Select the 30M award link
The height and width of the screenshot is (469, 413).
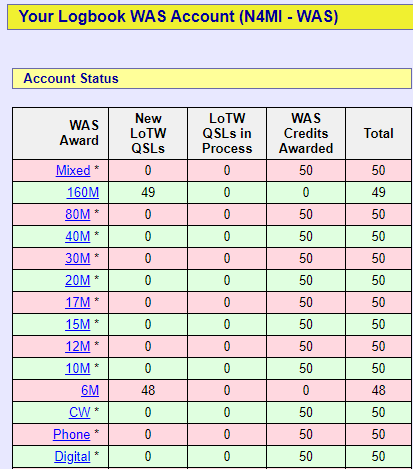tap(78, 259)
